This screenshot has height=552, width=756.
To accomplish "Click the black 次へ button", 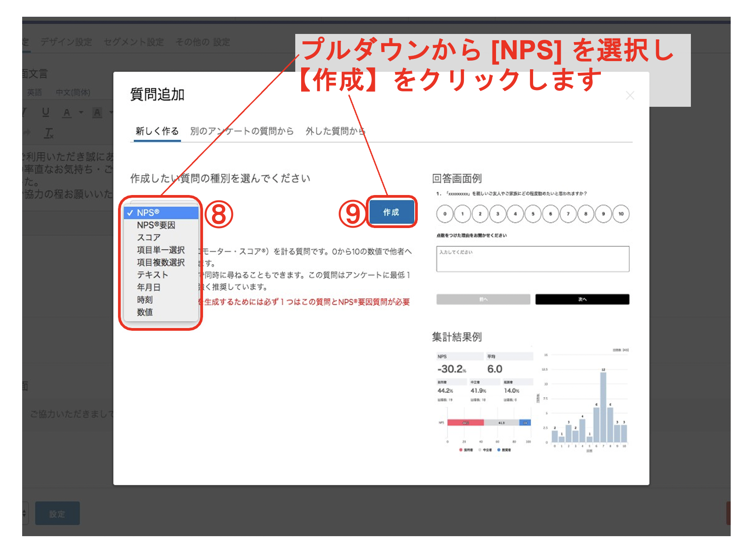I will click(x=582, y=299).
